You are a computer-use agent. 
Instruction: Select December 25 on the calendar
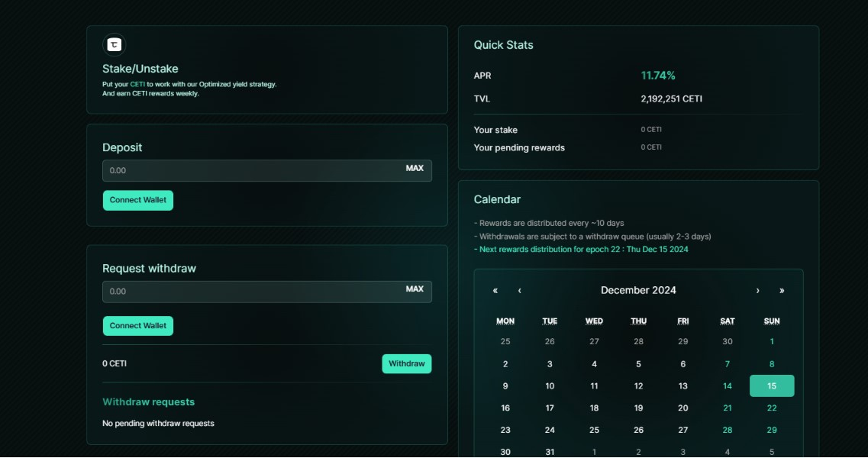tap(594, 431)
